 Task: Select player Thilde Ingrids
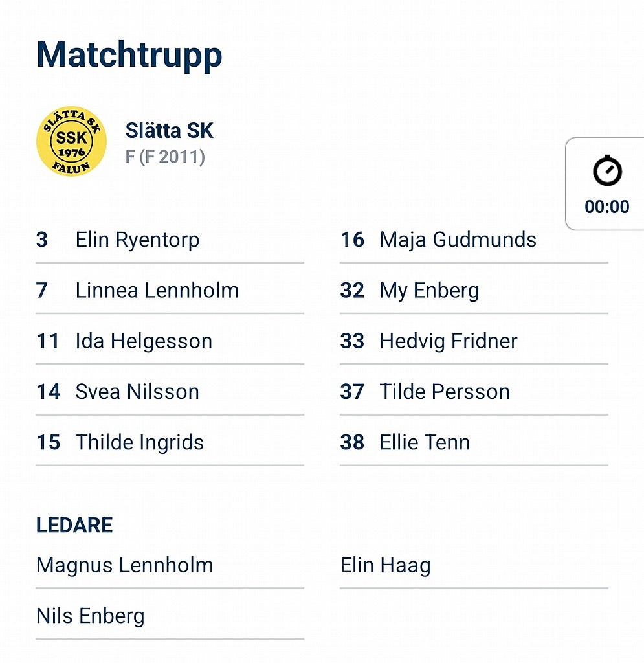point(170,443)
